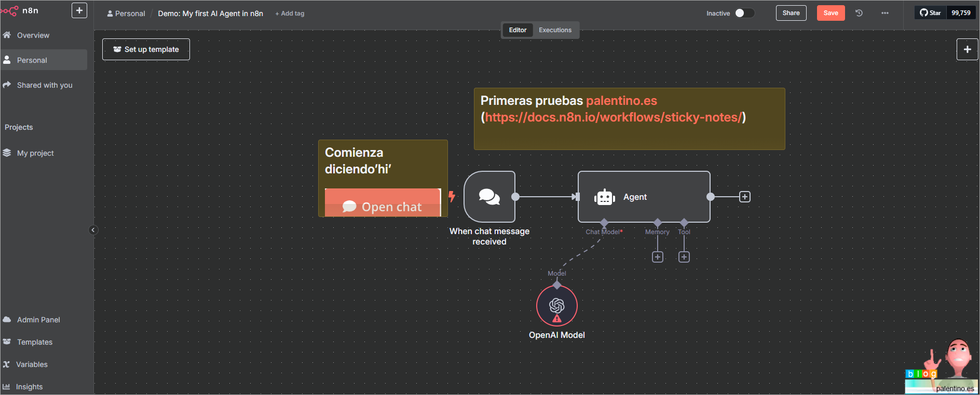Image resolution: width=980 pixels, height=395 pixels.
Task: Click the GitHub Star button
Action: (930, 13)
